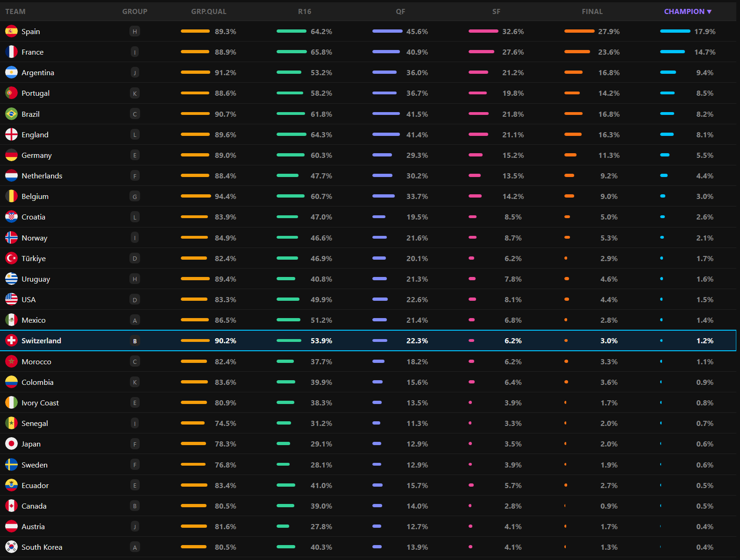Select the Austria team name
This screenshot has width=740, height=560.
pos(33,526)
